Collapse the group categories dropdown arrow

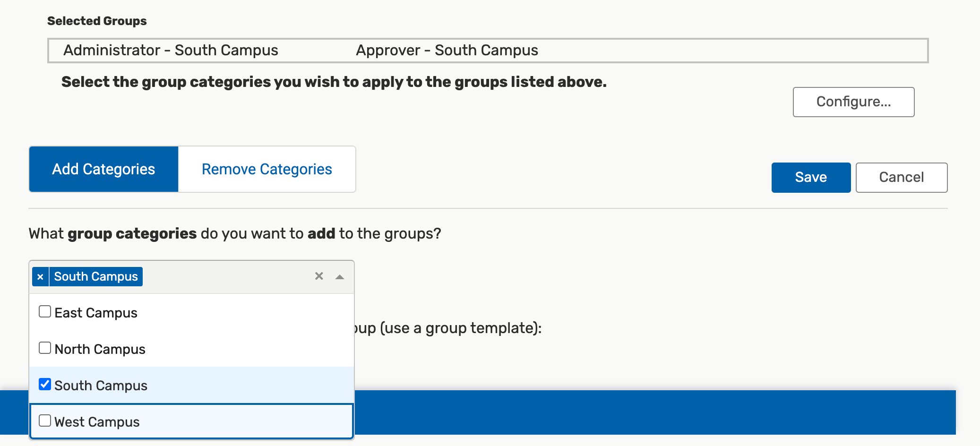pos(339,277)
